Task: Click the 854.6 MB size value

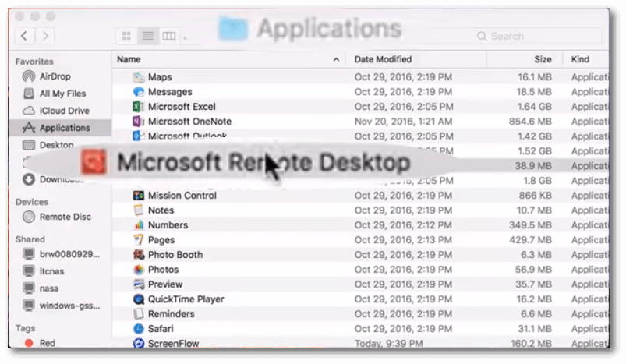Action: point(530,122)
